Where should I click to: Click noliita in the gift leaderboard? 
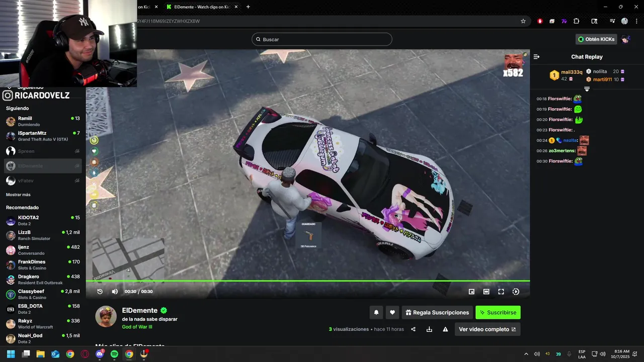point(600,71)
